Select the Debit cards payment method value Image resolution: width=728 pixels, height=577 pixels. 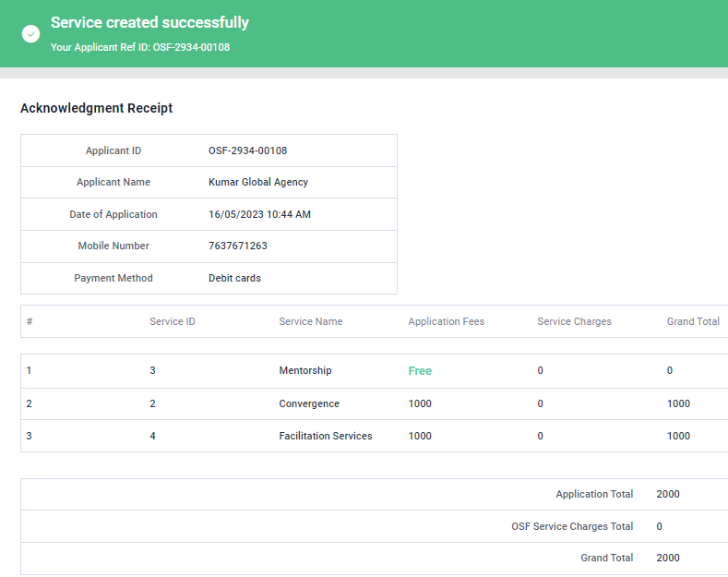pyautogui.click(x=234, y=278)
